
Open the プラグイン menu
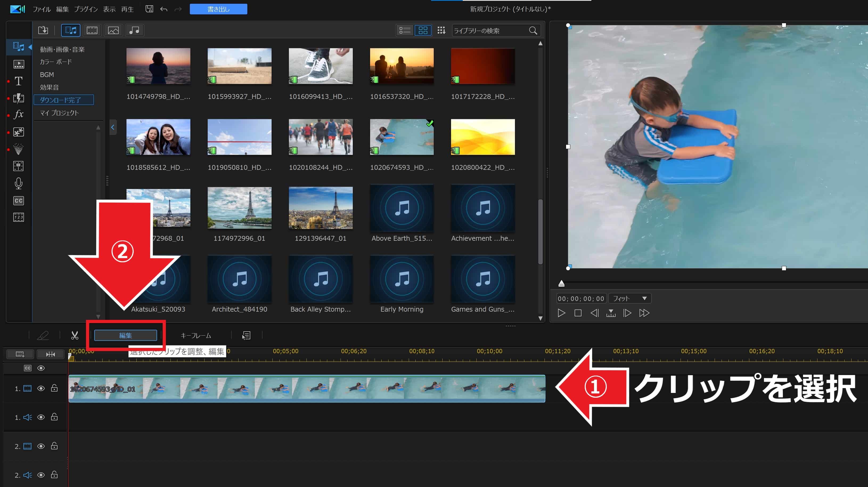pos(85,9)
